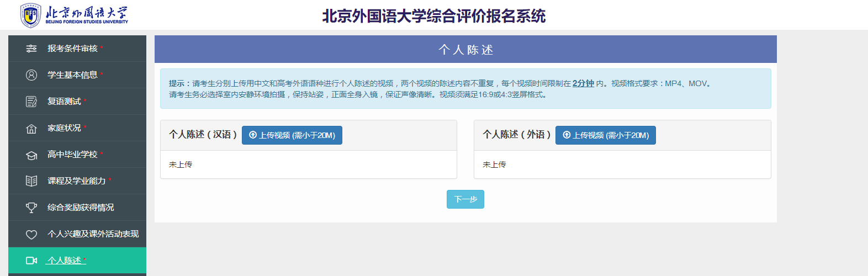Click the 未上传 status under 个人陈述（外语）
Image resolution: width=868 pixels, height=276 pixels.
coord(494,164)
